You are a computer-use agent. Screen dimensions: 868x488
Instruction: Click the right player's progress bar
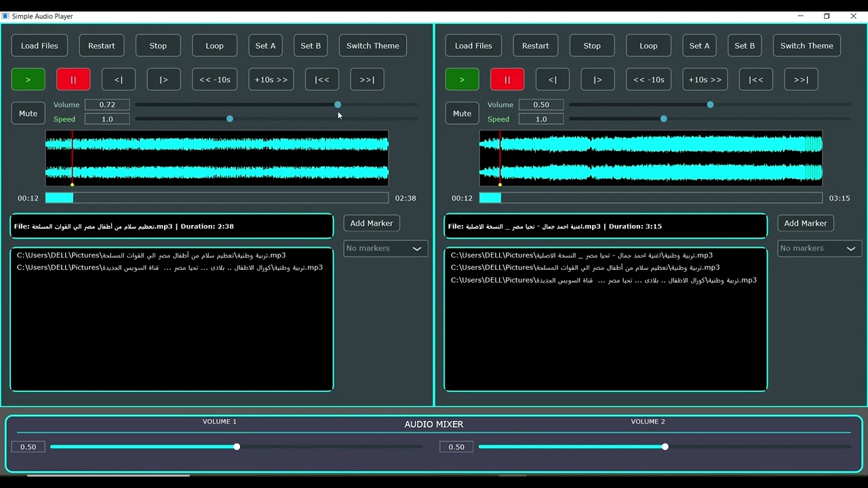pyautogui.click(x=651, y=198)
